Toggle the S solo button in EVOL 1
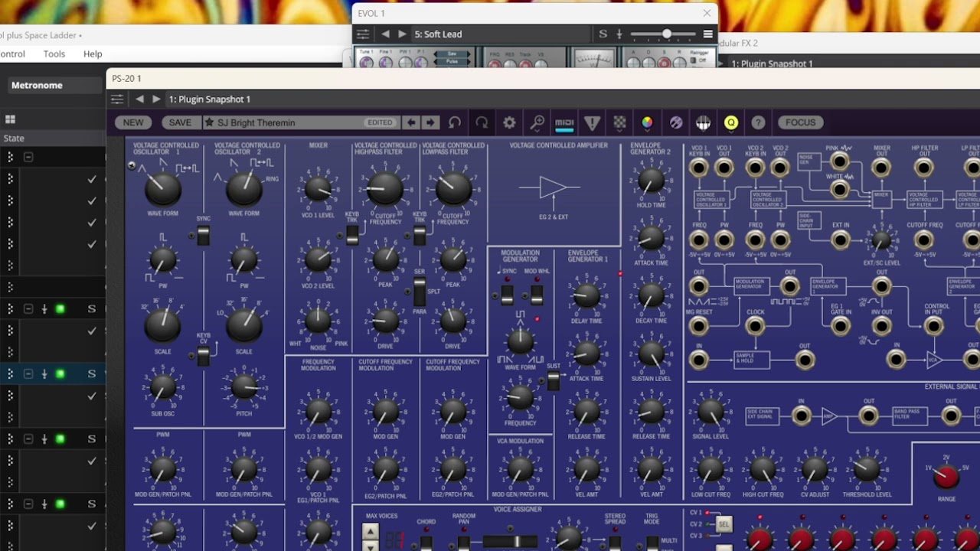The width and height of the screenshot is (980, 551). coord(603,34)
